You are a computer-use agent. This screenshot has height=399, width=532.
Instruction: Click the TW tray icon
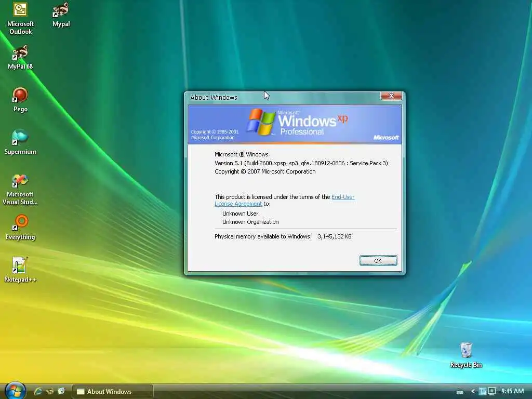[483, 392]
